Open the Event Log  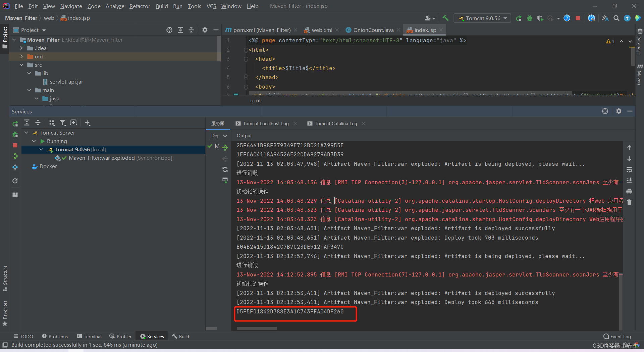(617, 336)
